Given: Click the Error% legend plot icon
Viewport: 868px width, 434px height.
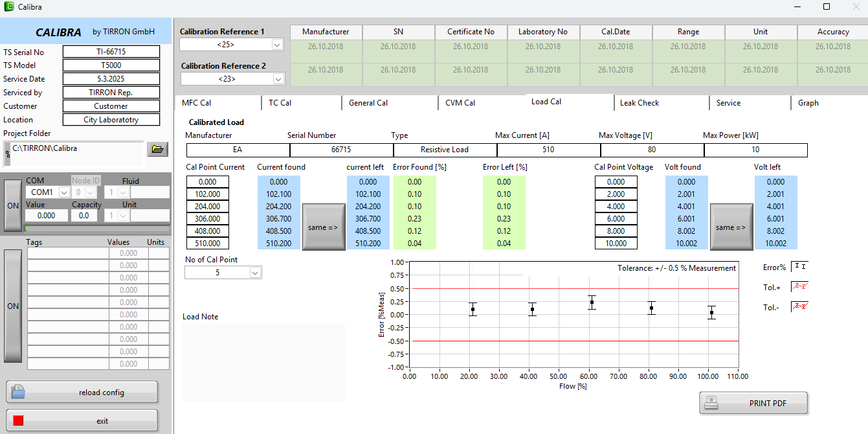Looking at the screenshot, I should 800,266.
